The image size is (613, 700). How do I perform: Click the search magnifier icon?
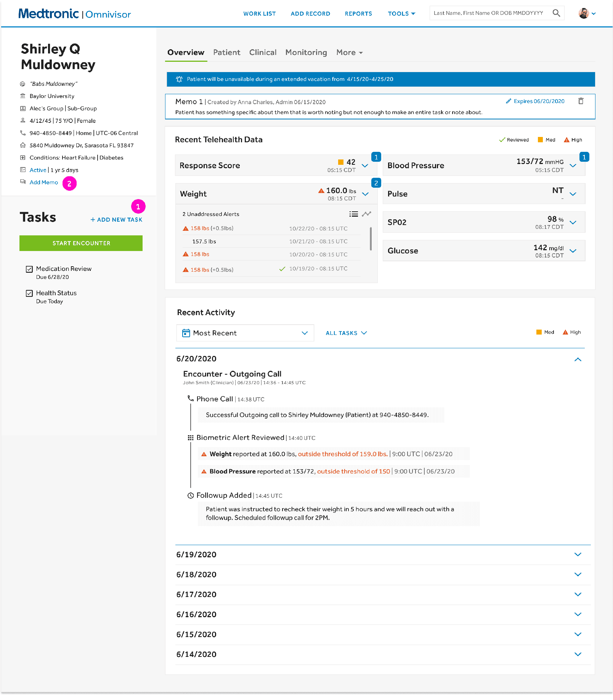[556, 13]
